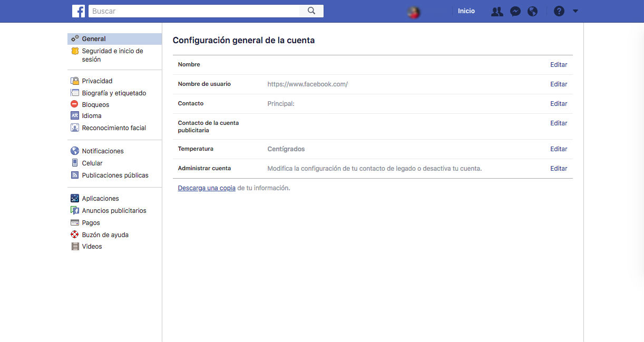
Task: Click the Celular phone icon
Action: pos(75,163)
